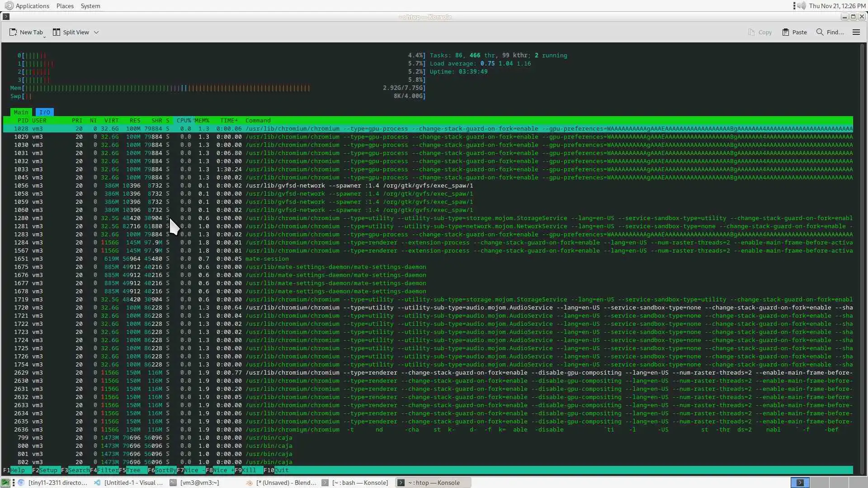
Task: Open Find search in Konsole toolbar
Action: (x=830, y=32)
